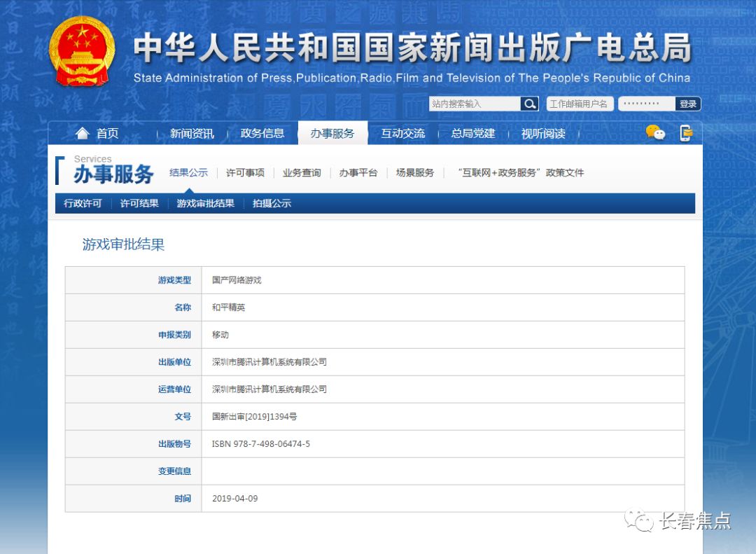Image resolution: width=756 pixels, height=554 pixels.
Task: Click the home icon beside 首页
Action: click(x=83, y=133)
